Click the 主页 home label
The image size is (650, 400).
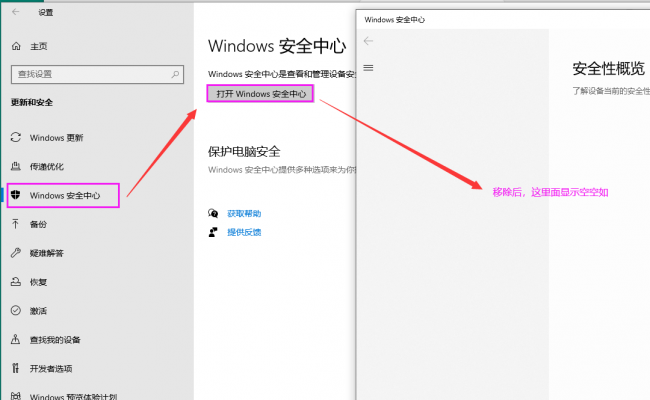39,46
